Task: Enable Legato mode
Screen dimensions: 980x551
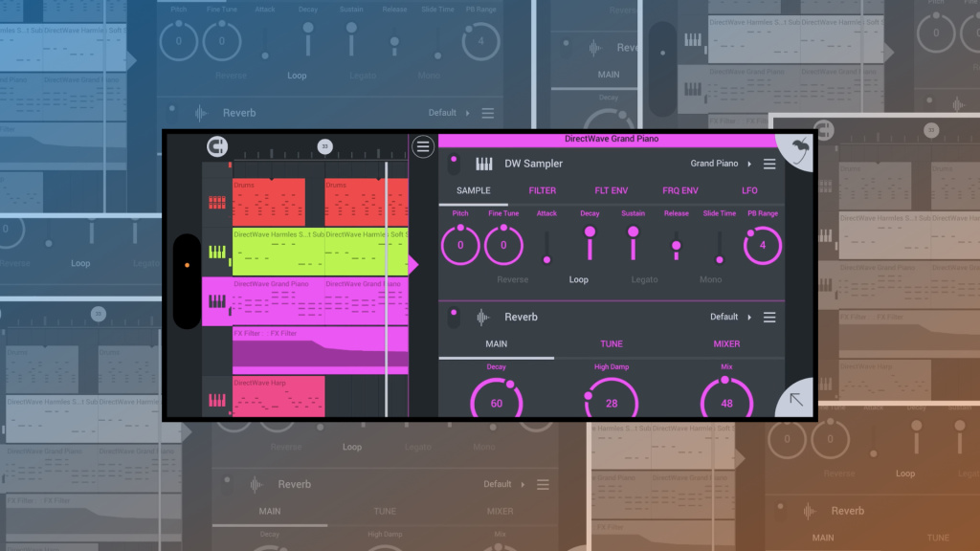Action: 644,280
